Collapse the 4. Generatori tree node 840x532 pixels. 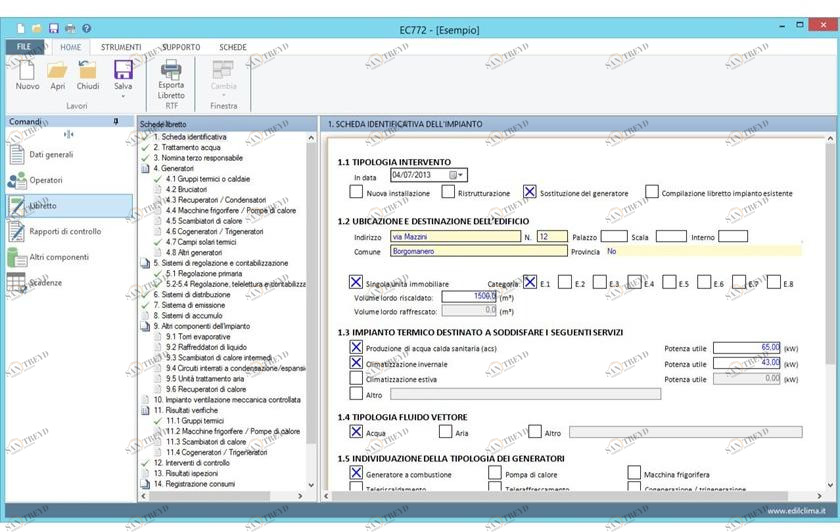(145, 169)
